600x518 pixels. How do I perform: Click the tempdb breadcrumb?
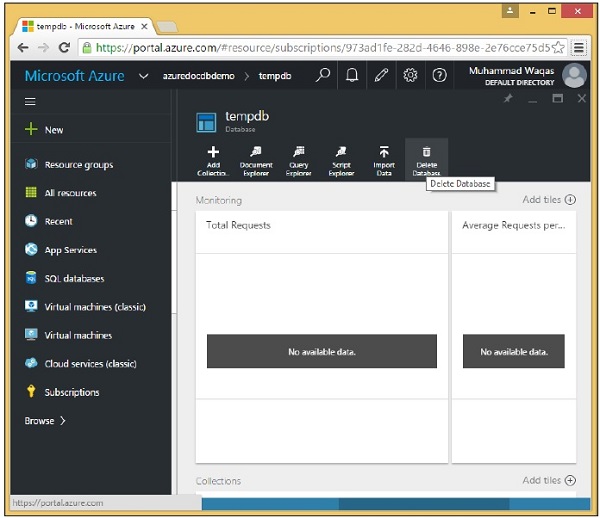(x=275, y=76)
